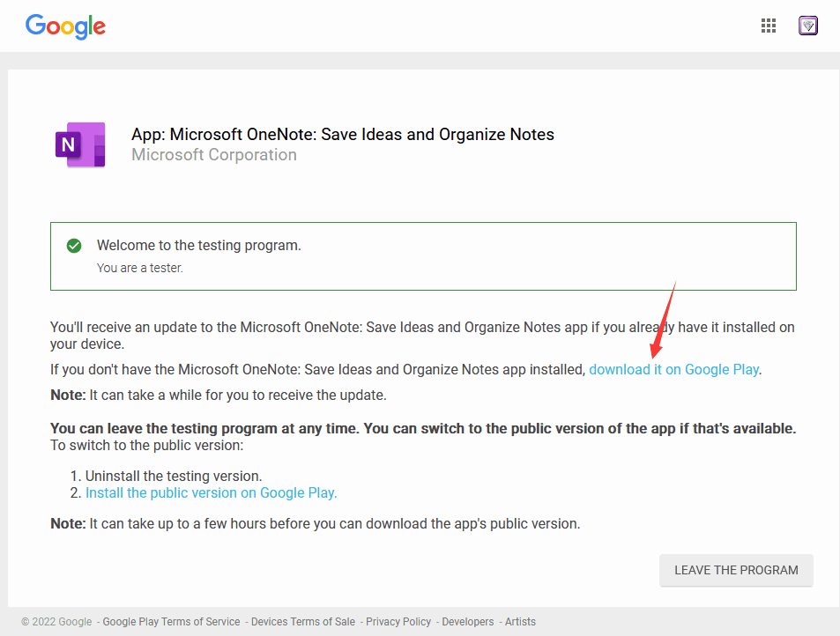Click To switch to the public version text
The width and height of the screenshot is (840, 636).
pos(147,446)
